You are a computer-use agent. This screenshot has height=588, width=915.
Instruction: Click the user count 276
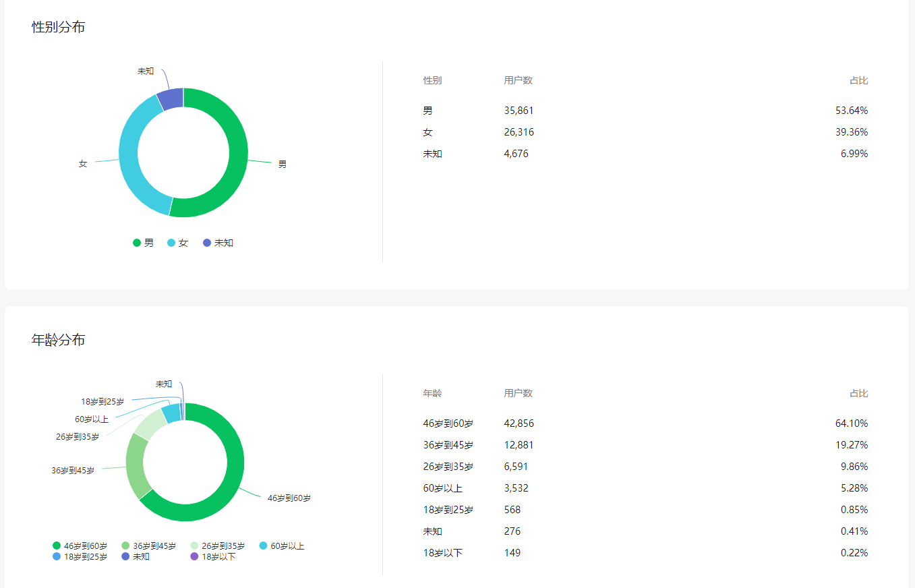point(512,531)
